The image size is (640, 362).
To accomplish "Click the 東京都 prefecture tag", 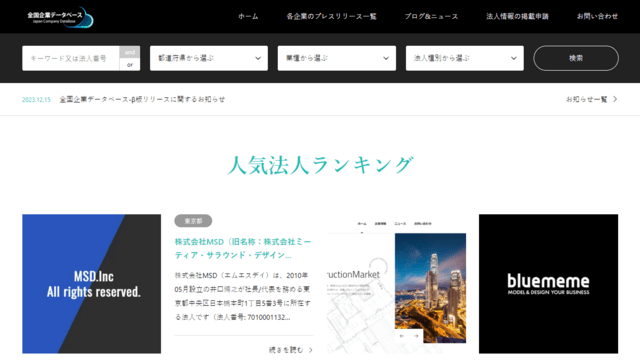I will pyautogui.click(x=193, y=221).
